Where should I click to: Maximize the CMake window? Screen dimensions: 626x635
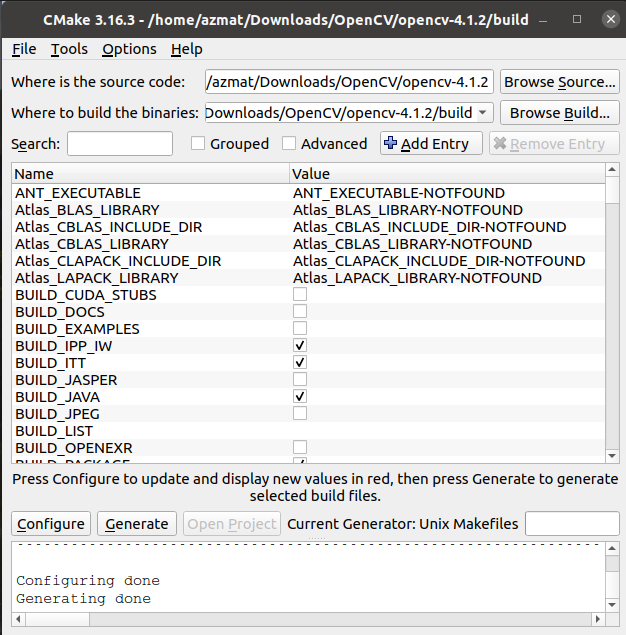click(577, 19)
